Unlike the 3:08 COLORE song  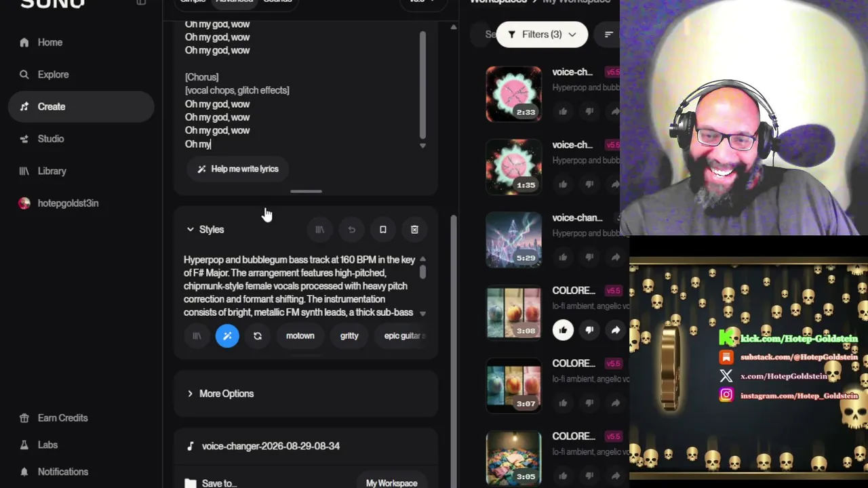pyautogui.click(x=563, y=330)
